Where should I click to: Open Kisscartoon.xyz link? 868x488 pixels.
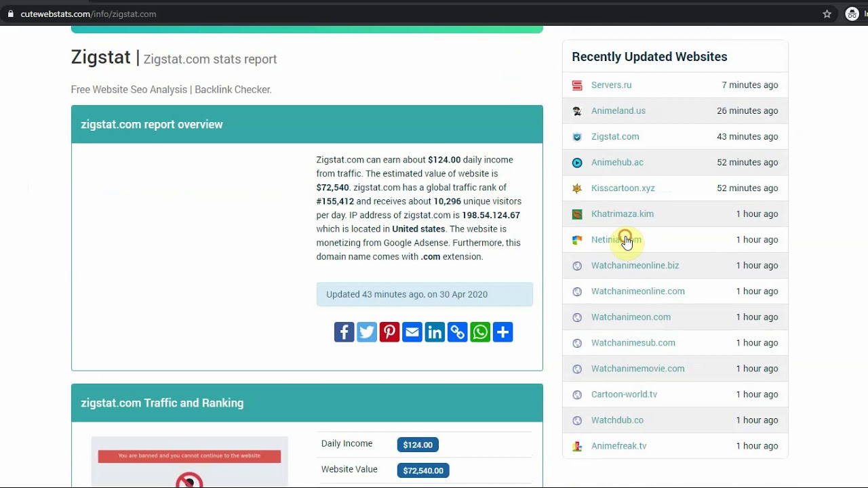(623, 188)
